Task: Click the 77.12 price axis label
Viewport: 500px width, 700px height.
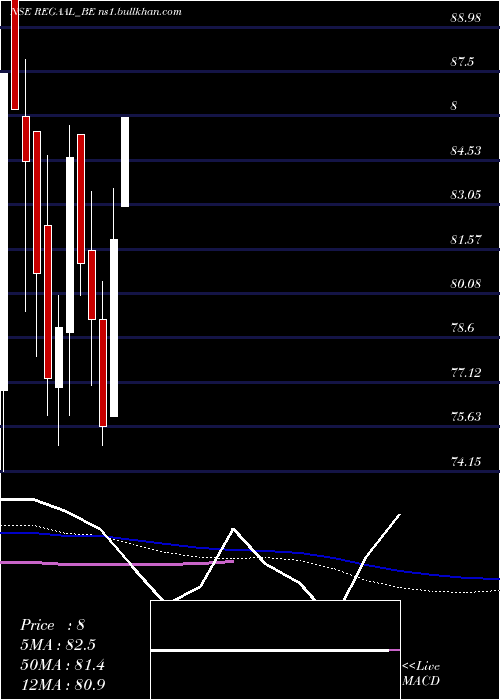Action: 466,372
